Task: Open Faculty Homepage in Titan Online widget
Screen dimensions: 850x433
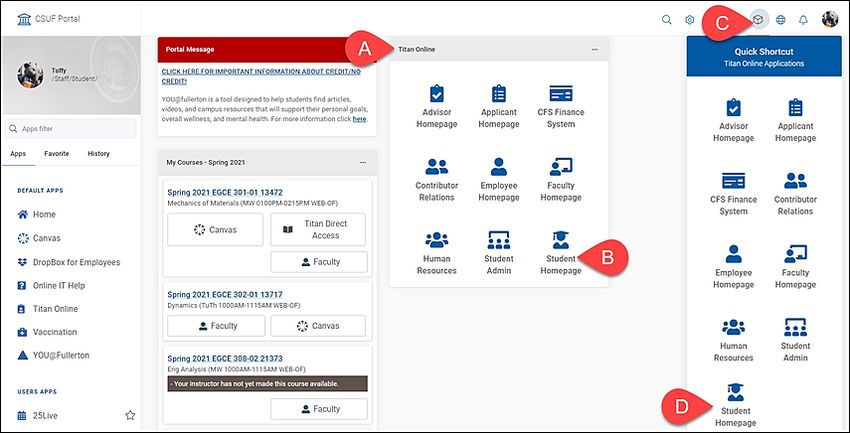Action: [561, 179]
